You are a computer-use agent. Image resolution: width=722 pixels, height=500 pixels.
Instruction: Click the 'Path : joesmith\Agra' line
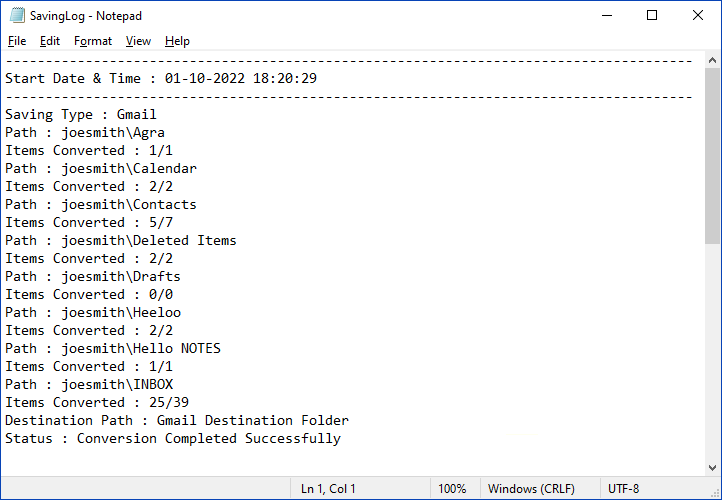click(x=85, y=132)
